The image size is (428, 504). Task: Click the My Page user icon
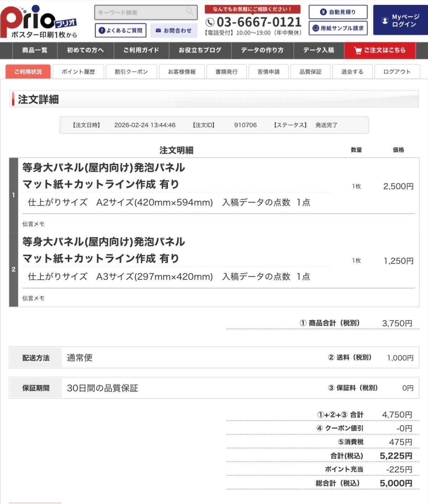pos(385,21)
